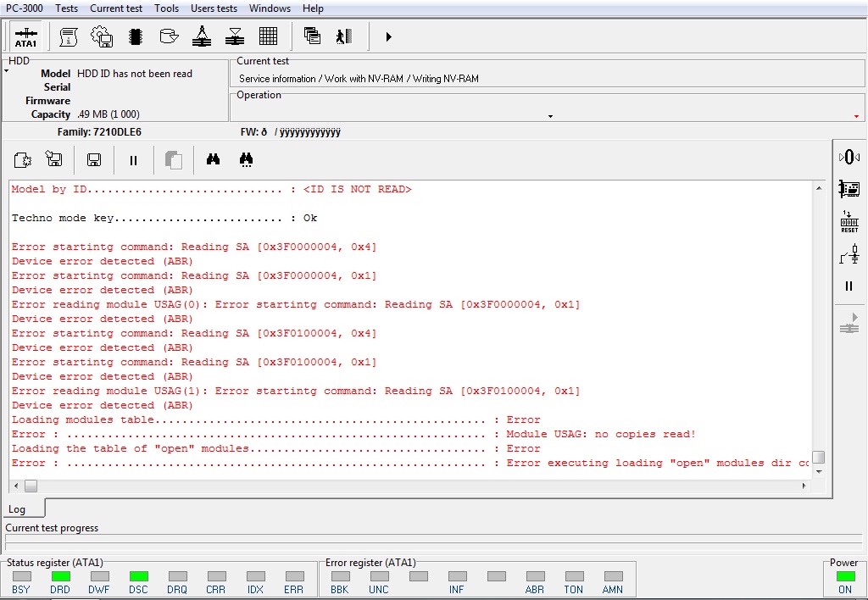Search the log with binoculars icon

[x=213, y=159]
